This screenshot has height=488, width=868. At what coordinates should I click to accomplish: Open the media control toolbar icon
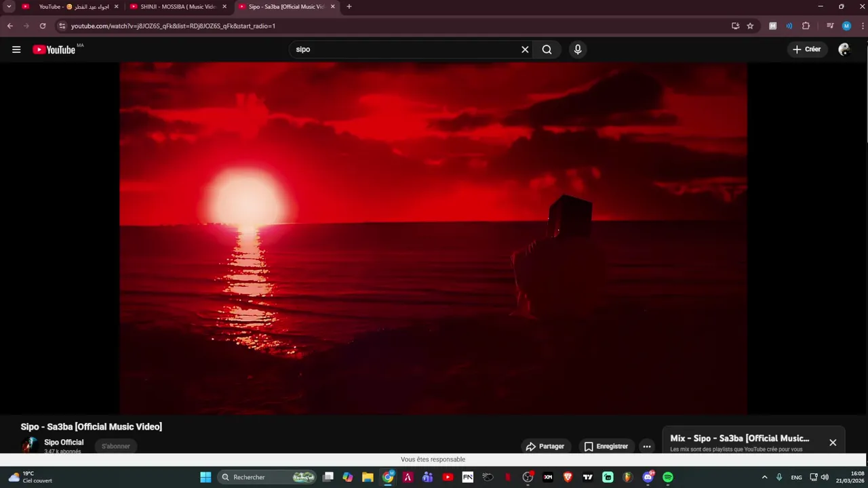tap(830, 26)
